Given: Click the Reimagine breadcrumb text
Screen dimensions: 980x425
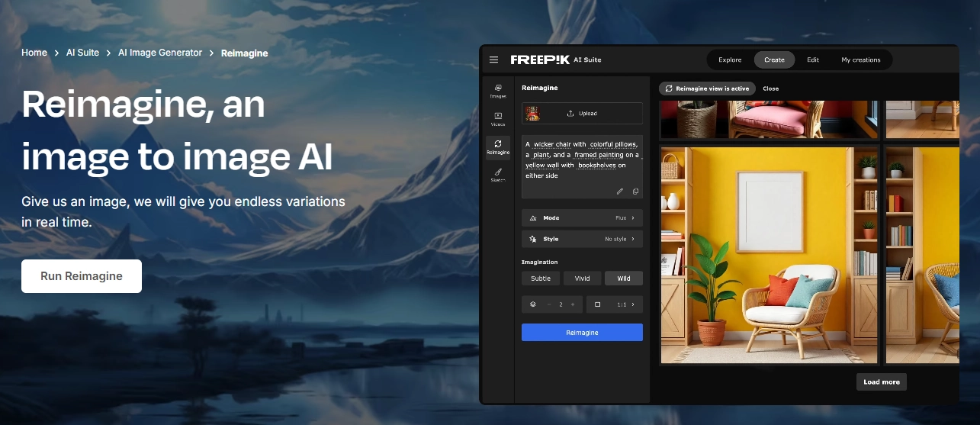Looking at the screenshot, I should click(x=244, y=53).
